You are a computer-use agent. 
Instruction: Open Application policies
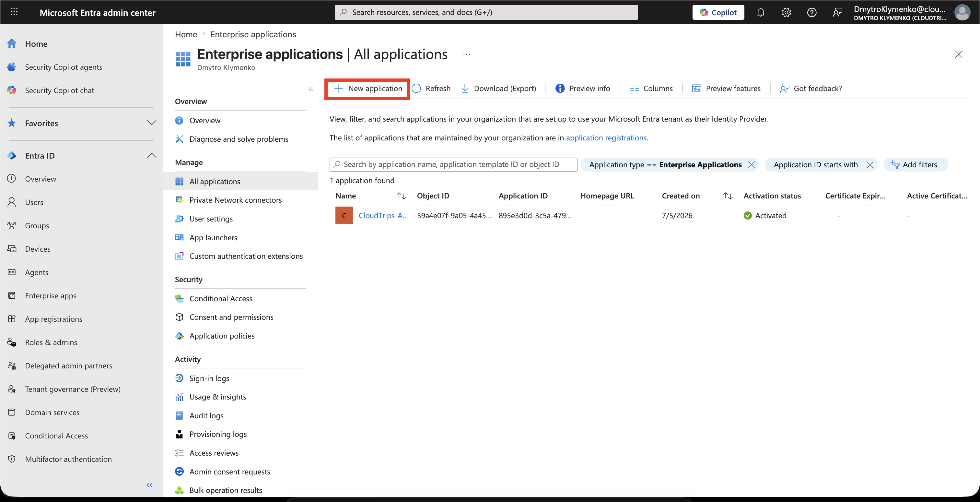(222, 336)
